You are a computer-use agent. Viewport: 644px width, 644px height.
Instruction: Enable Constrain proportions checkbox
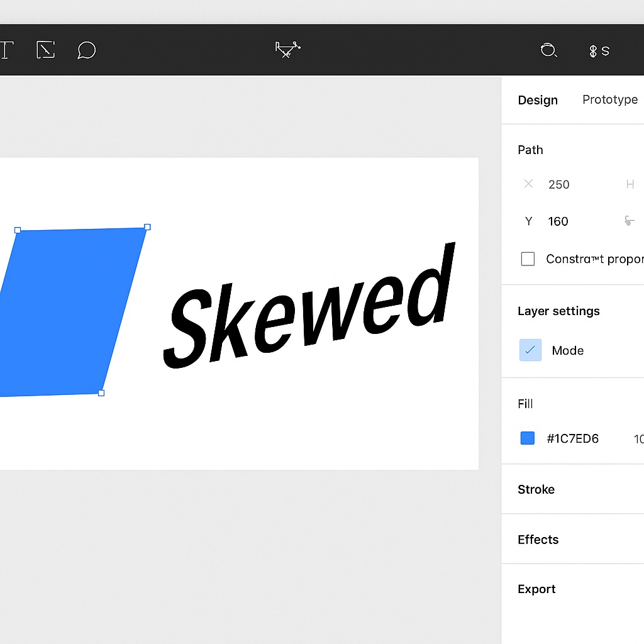click(x=528, y=258)
